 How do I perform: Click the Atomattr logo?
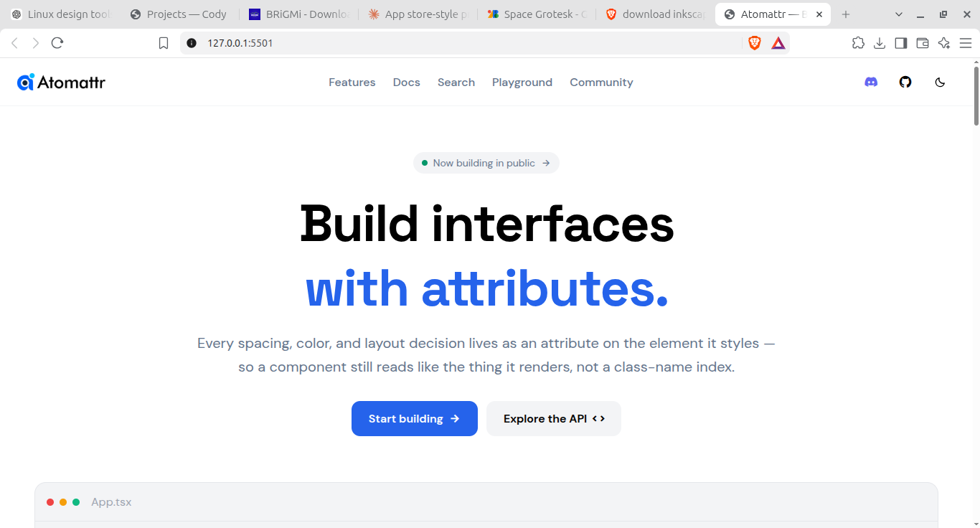62,82
